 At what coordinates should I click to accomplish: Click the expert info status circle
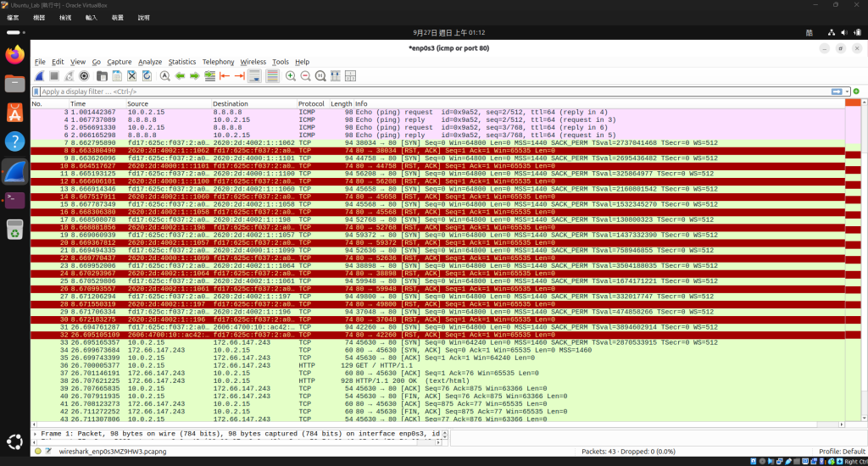click(38, 451)
